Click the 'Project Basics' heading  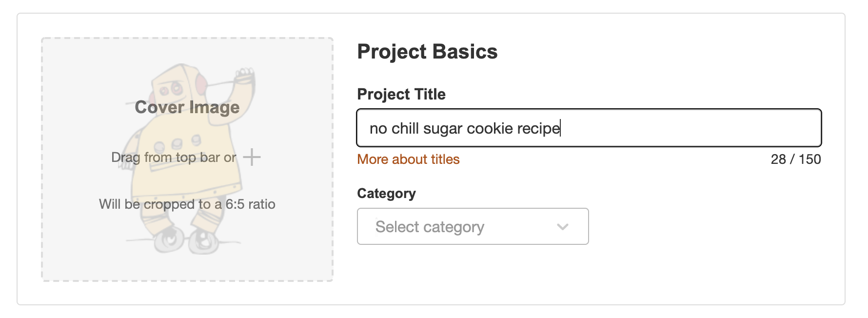click(428, 51)
